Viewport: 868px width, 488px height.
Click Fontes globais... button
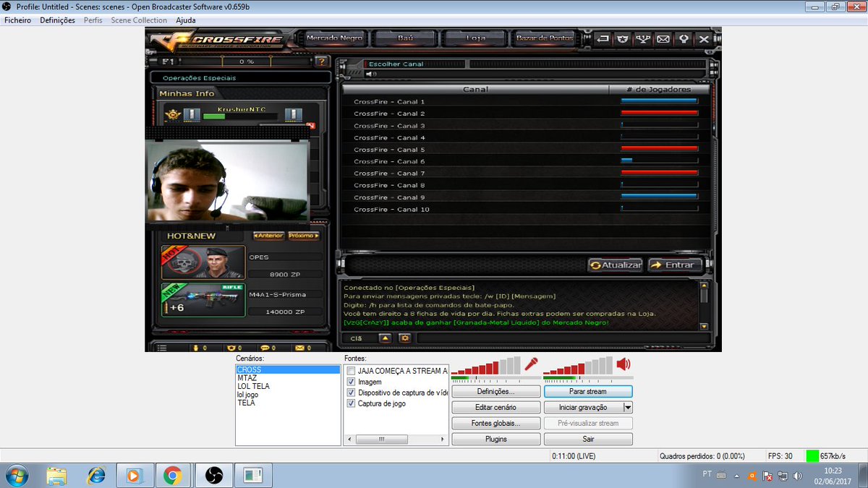click(496, 423)
